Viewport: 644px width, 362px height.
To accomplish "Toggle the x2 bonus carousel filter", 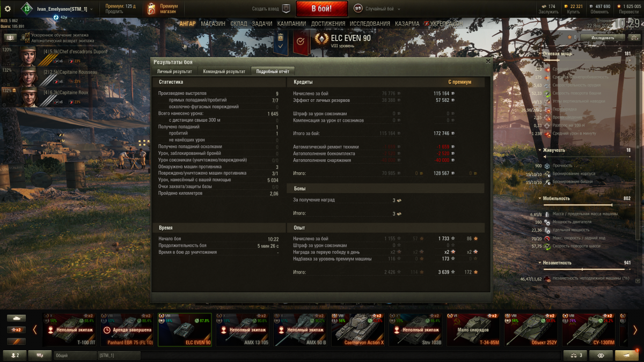I will click(x=16, y=329).
